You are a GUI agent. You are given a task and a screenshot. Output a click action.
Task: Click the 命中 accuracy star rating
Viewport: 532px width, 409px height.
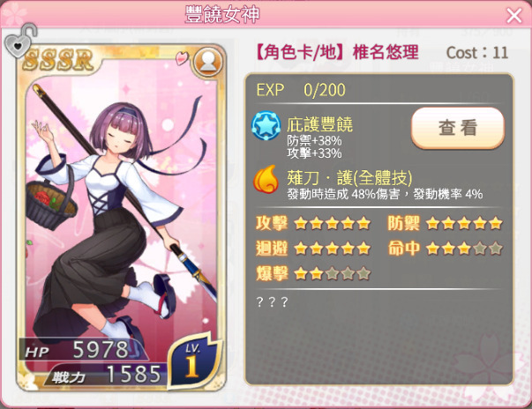tap(445, 249)
